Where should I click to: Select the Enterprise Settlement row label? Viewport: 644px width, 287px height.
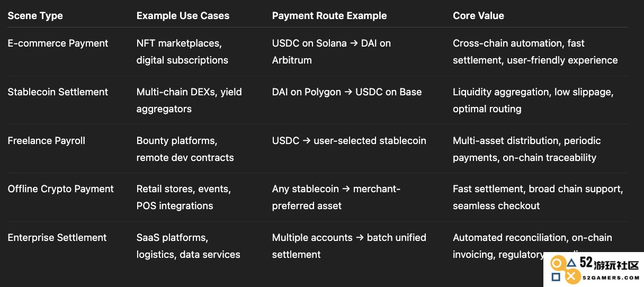tap(57, 238)
